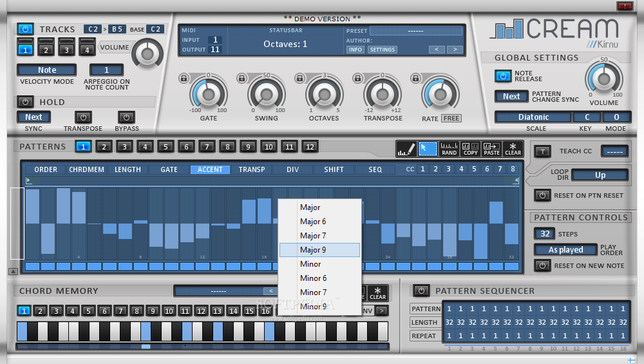This screenshot has height=364, width=644.
Task: Lock the Octaves knob
Action: click(300, 78)
